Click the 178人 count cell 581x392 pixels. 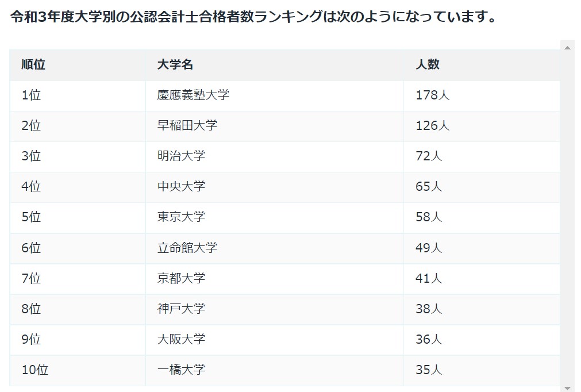pos(482,95)
